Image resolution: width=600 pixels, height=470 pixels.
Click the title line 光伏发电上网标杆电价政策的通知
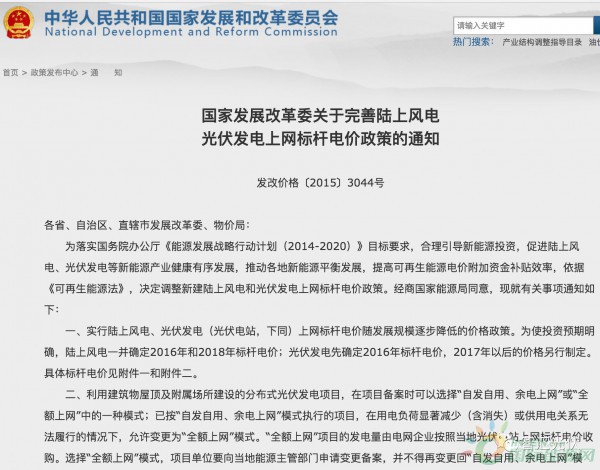point(320,139)
